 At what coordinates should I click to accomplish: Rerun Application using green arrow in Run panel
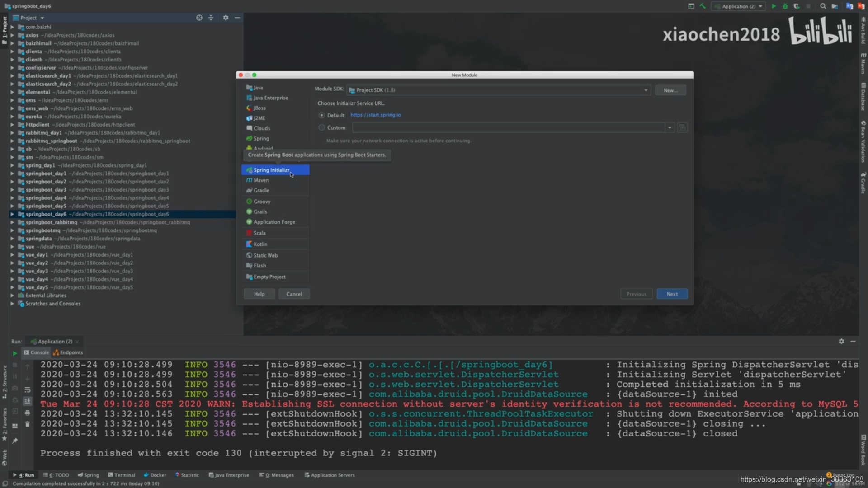coord(15,353)
